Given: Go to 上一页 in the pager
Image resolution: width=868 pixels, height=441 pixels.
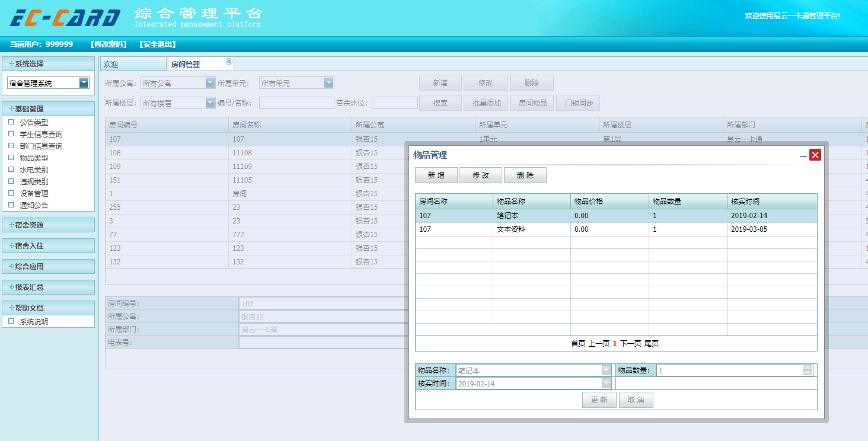Looking at the screenshot, I should click(x=599, y=343).
